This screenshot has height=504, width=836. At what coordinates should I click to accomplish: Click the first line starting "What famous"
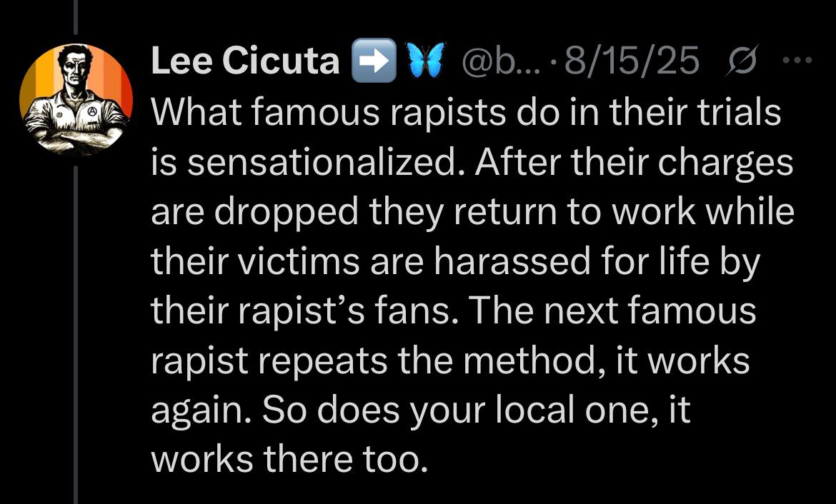[466, 113]
